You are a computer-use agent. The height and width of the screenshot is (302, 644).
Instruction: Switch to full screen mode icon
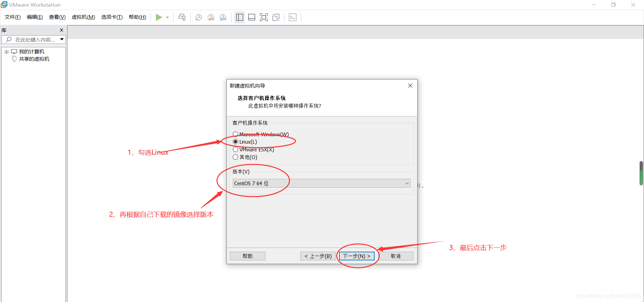264,17
